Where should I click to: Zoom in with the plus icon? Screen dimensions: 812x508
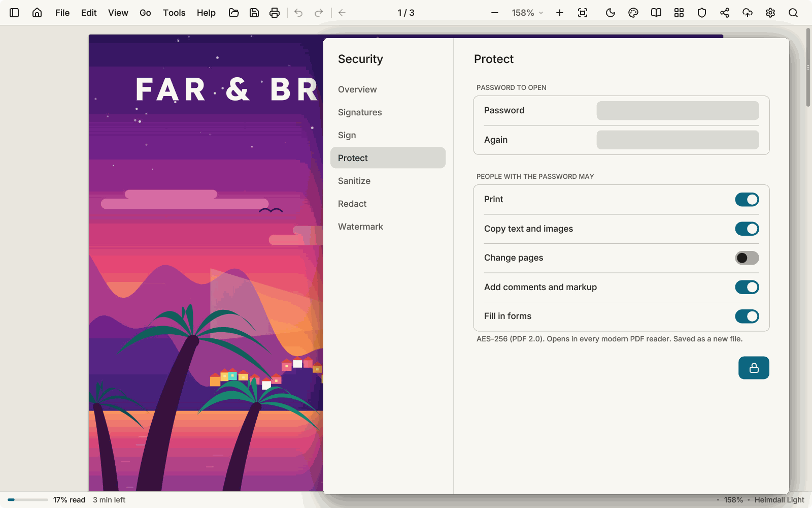(x=560, y=13)
